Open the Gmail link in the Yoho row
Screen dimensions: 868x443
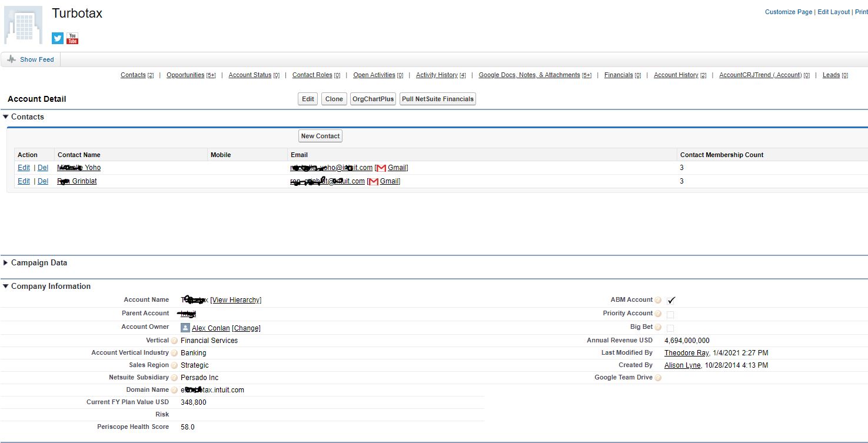pyautogui.click(x=397, y=168)
